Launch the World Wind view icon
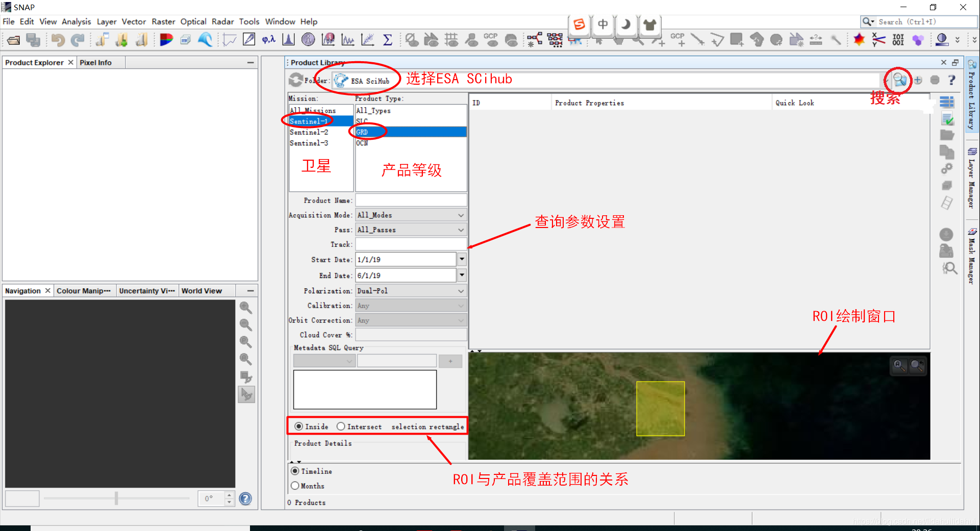Image resolution: width=980 pixels, height=531 pixels. pyautogui.click(x=205, y=39)
